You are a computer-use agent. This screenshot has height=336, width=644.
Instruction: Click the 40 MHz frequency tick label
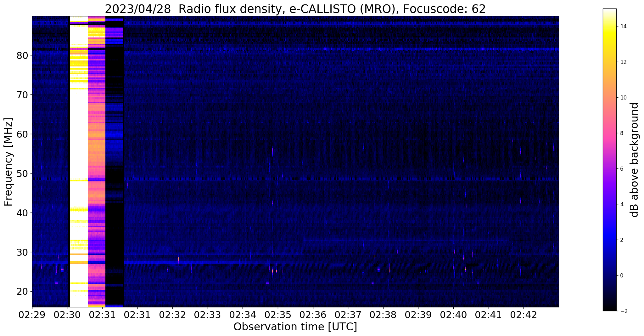coord(22,213)
